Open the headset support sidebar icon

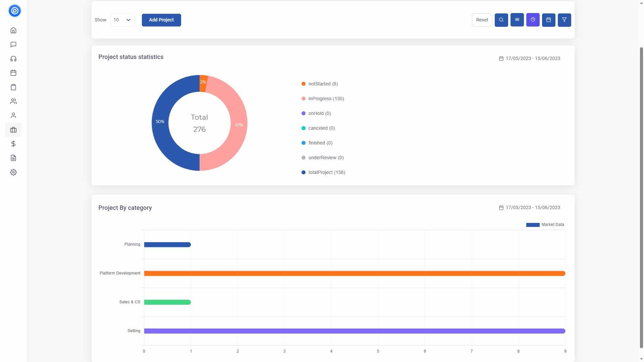pyautogui.click(x=13, y=59)
